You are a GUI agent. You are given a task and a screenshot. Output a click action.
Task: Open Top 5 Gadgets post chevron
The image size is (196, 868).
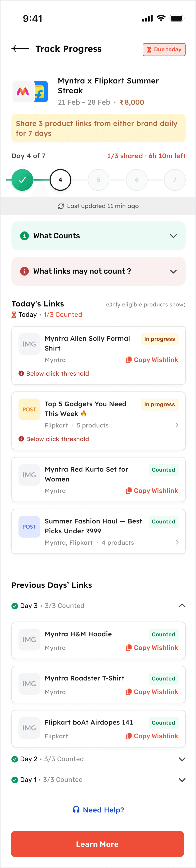coord(177,425)
